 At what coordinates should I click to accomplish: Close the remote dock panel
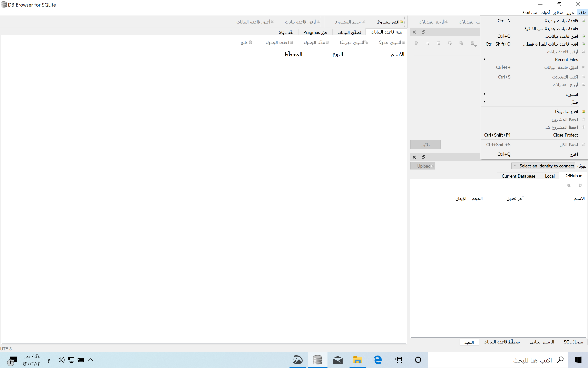pos(414,157)
